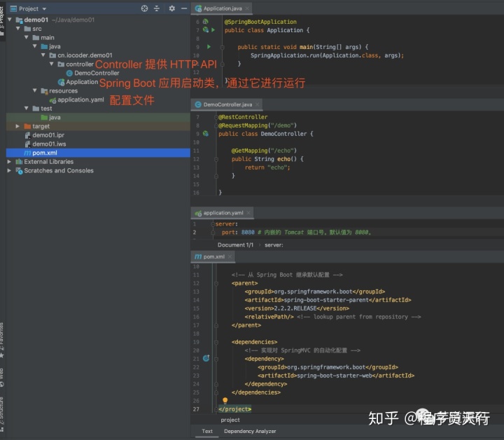Click the server: breadcrumb in yaml editor
This screenshot has width=504, height=440.
coord(274,245)
